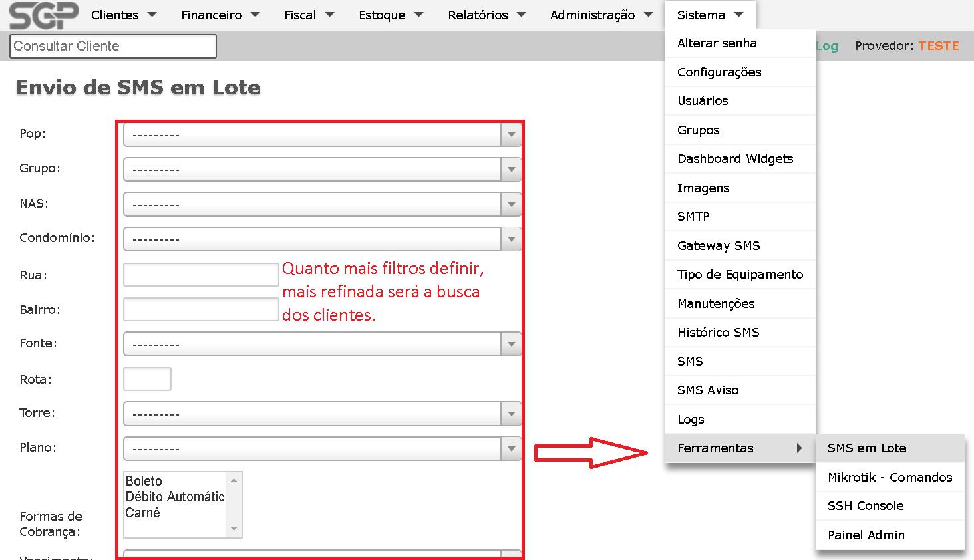Click the Consultar Cliente search field
The width and height of the screenshot is (974, 560).
point(113,46)
